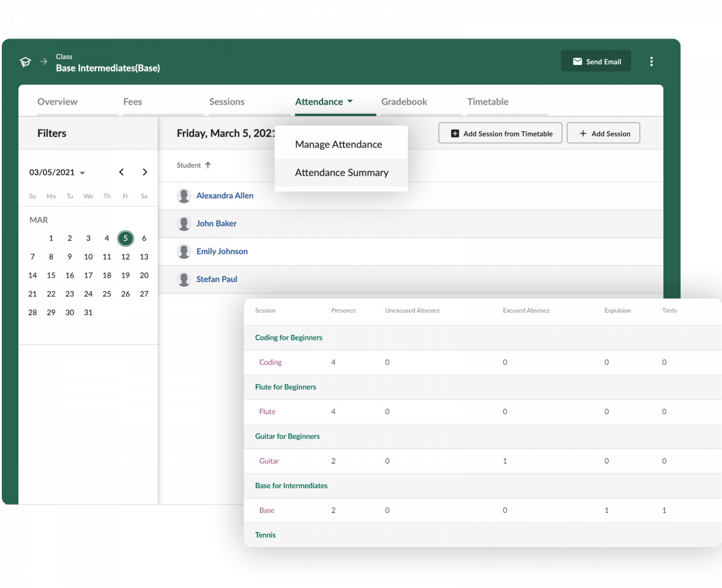
Task: Select March 27 in the calendar
Action: (144, 294)
